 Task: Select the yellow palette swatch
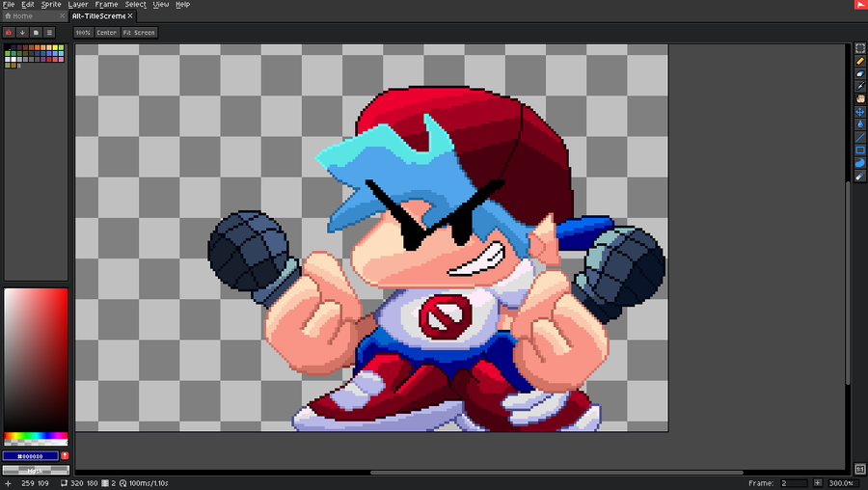[55, 47]
